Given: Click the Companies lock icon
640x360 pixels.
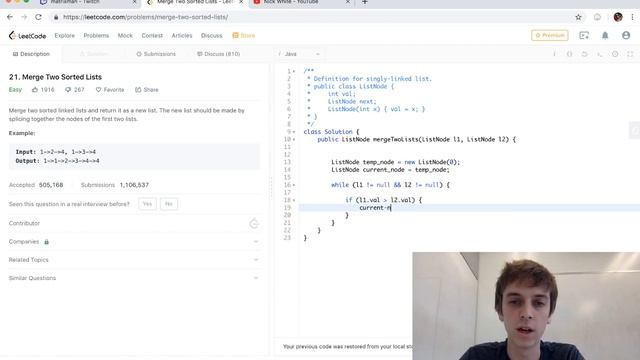Looking at the screenshot, I should click(47, 242).
